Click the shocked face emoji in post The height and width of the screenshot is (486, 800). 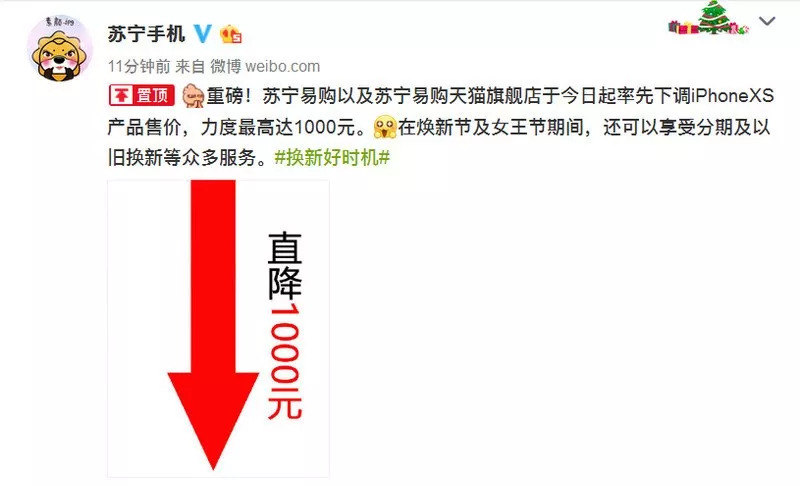385,127
